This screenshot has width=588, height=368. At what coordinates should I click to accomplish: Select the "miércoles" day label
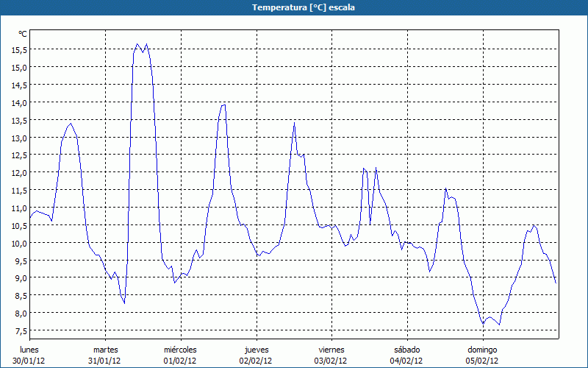[x=180, y=350]
